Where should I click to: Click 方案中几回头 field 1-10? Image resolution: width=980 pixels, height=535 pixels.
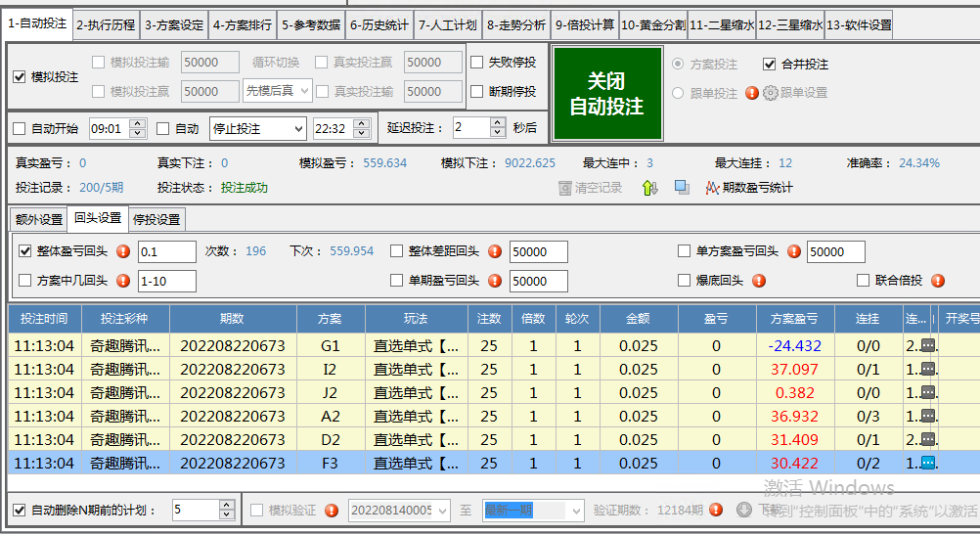167,282
